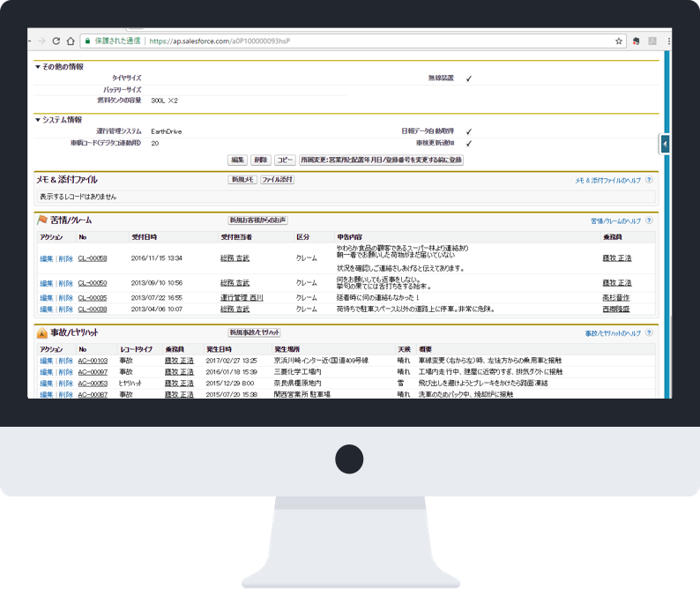Image resolution: width=700 pixels, height=589 pixels.
Task: Click the 受付日時 column header
Action: click(x=145, y=237)
